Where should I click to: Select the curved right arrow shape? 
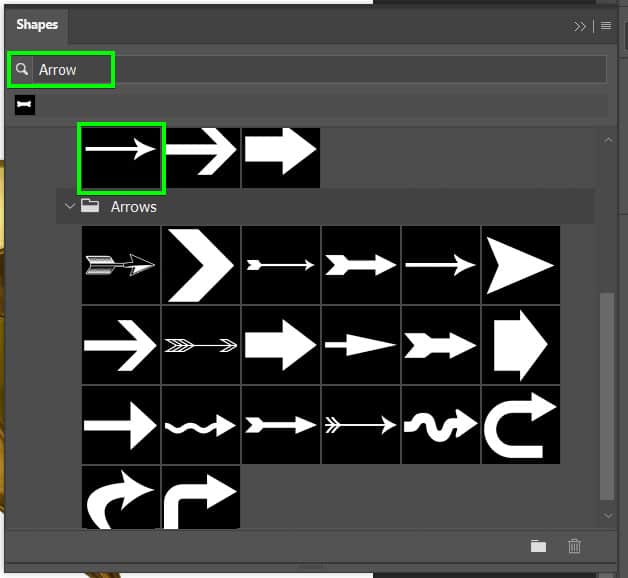(120, 497)
